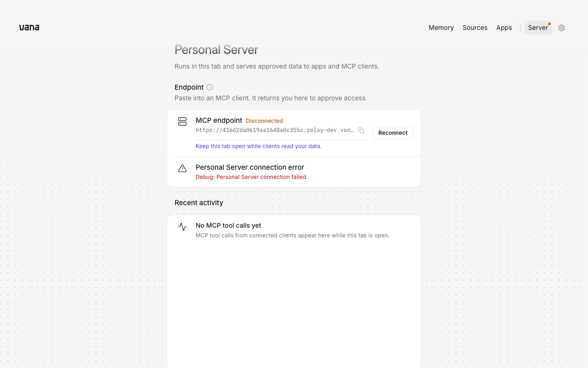
Task: Click 'Keep this tab open' notice
Action: pos(259,146)
